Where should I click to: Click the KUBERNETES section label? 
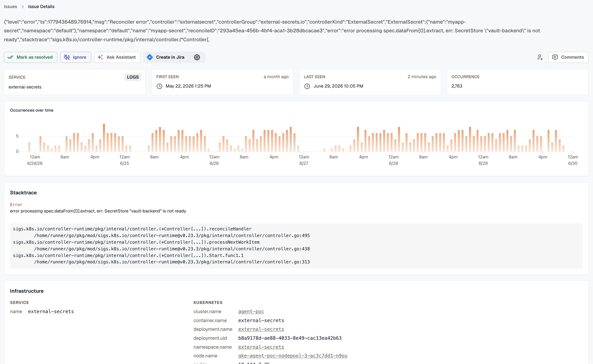pos(208,303)
